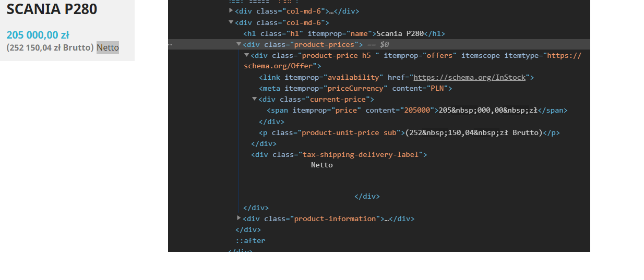Image resolution: width=644 pixels, height=280 pixels.
Task: Collapse the current-price div node
Action: pyautogui.click(x=255, y=99)
